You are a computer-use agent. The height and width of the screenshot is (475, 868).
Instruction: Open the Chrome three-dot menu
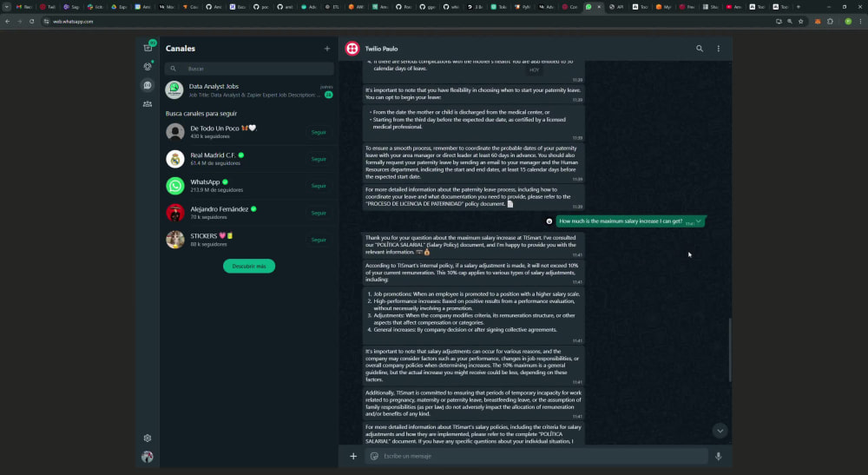(860, 22)
